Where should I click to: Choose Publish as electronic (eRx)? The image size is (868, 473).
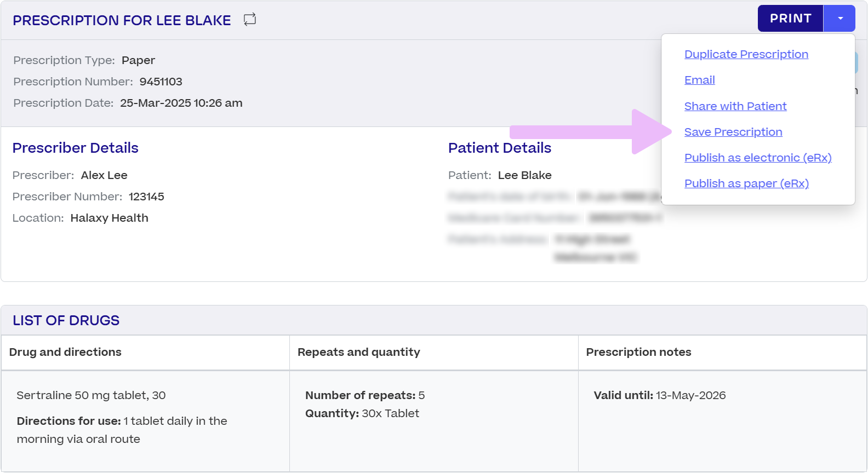[x=757, y=158]
